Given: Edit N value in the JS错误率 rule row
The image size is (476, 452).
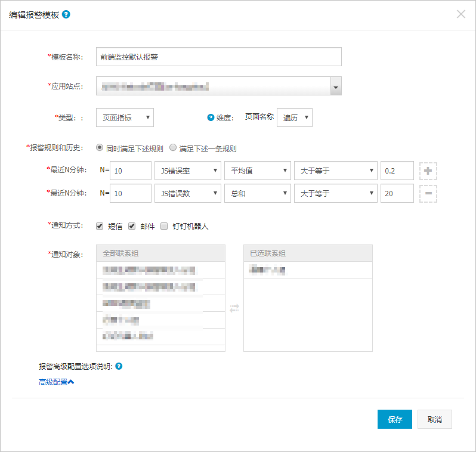Looking at the screenshot, I should pos(131,171).
